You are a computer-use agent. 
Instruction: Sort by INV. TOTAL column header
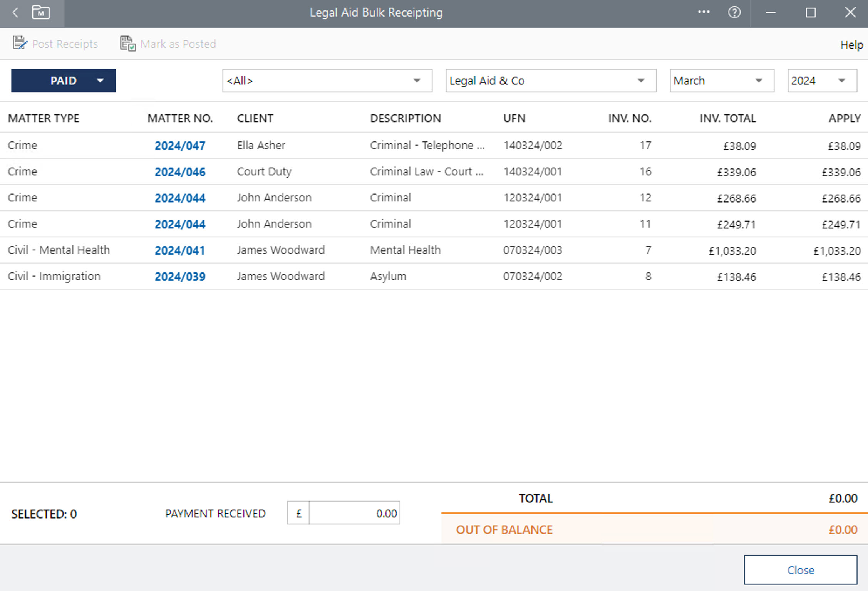[727, 118]
